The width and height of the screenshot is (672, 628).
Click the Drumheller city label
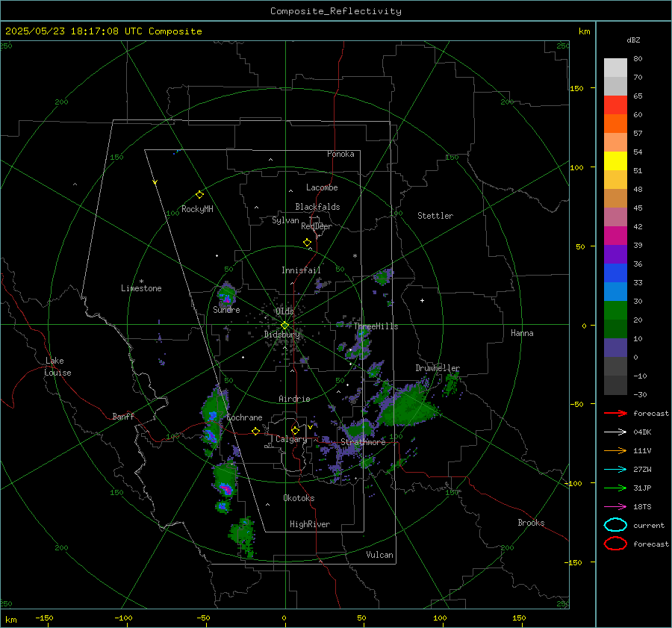point(438,368)
